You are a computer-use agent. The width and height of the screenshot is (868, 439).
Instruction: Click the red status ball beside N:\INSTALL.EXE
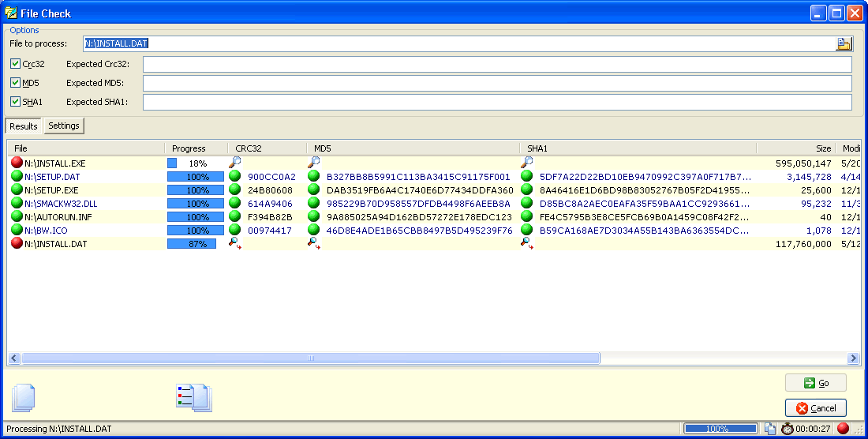point(17,163)
